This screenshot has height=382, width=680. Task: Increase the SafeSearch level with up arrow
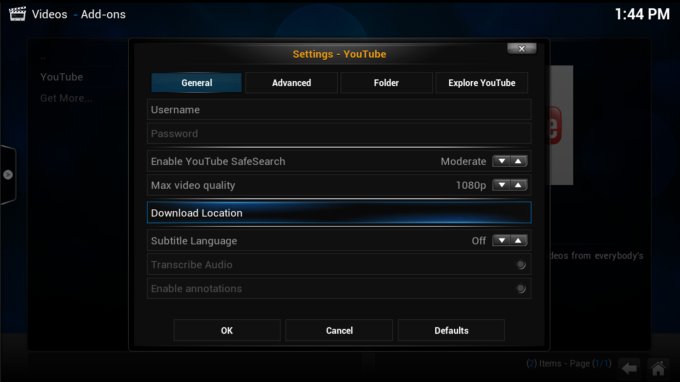point(519,161)
